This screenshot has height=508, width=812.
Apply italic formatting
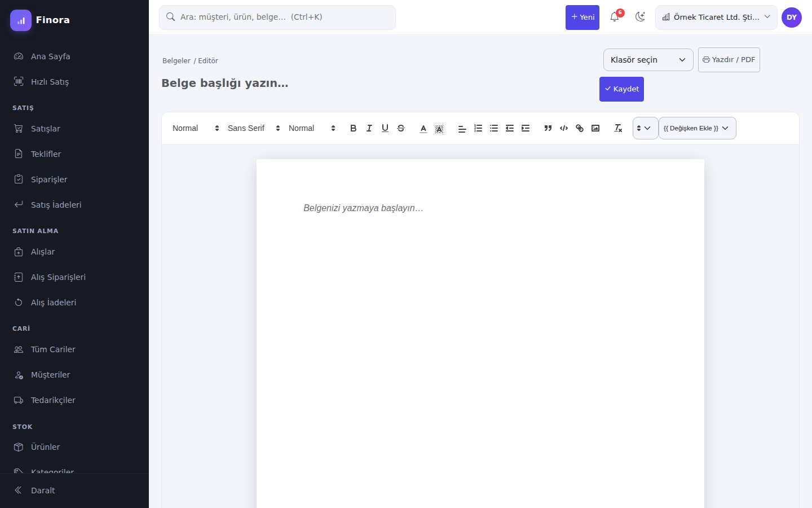click(x=369, y=128)
